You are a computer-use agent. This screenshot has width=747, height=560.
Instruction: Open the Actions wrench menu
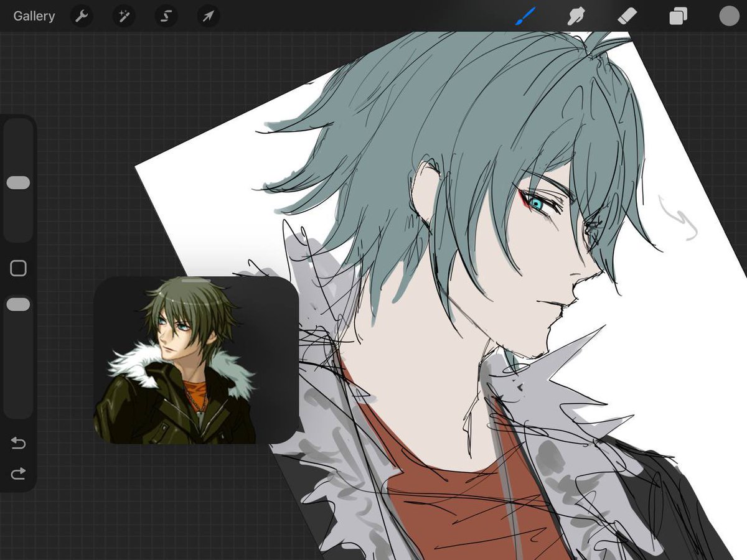82,16
